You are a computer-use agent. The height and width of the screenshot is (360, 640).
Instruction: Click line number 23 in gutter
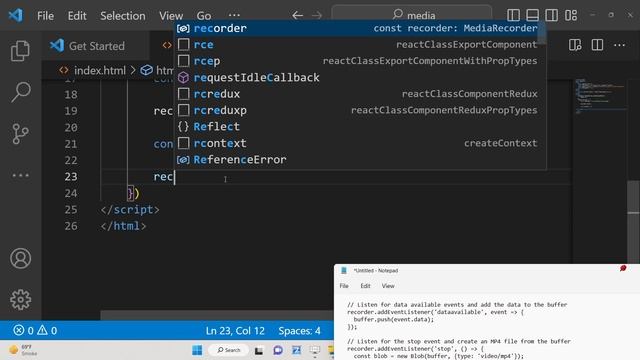coord(71,176)
